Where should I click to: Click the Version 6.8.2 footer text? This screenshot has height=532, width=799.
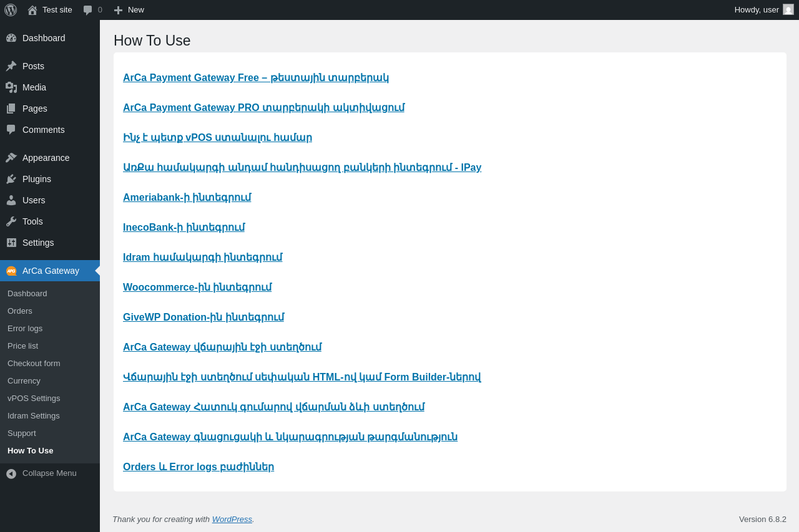click(763, 520)
